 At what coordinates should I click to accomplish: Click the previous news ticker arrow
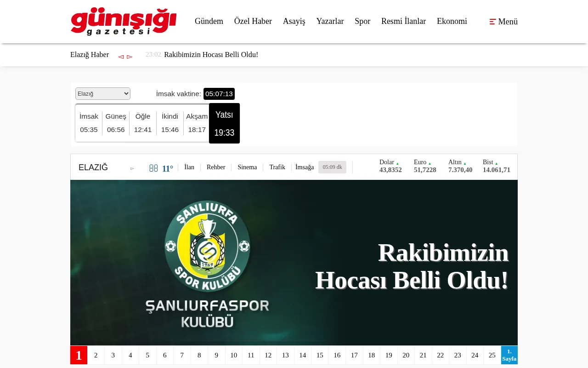coord(121,56)
